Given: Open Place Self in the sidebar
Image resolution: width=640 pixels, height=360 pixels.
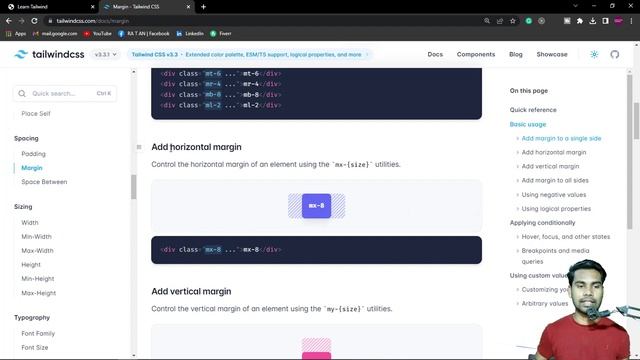Looking at the screenshot, I should (36, 113).
